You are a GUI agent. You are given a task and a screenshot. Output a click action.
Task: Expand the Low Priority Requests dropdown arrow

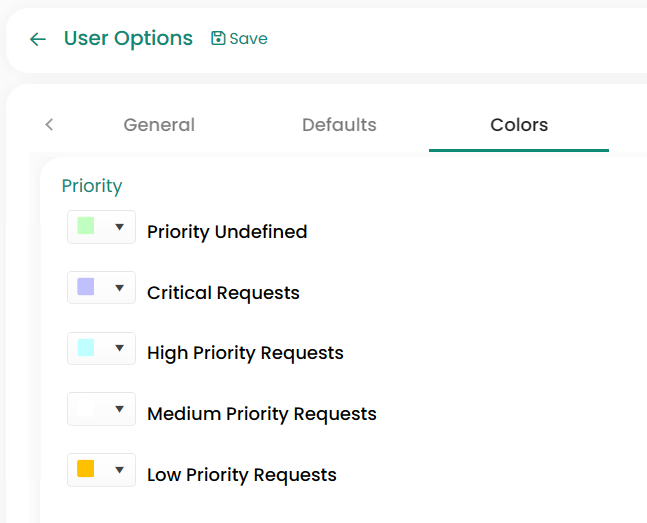119,469
